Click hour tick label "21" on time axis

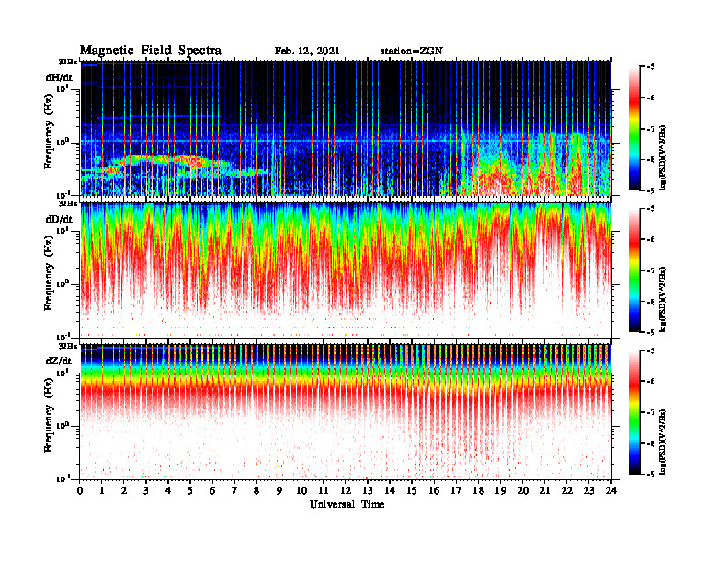pyautogui.click(x=544, y=491)
